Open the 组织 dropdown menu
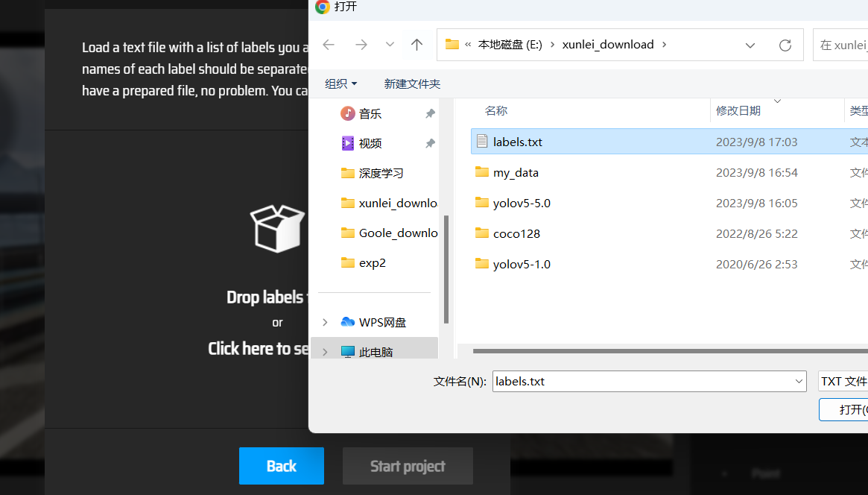 click(x=340, y=83)
